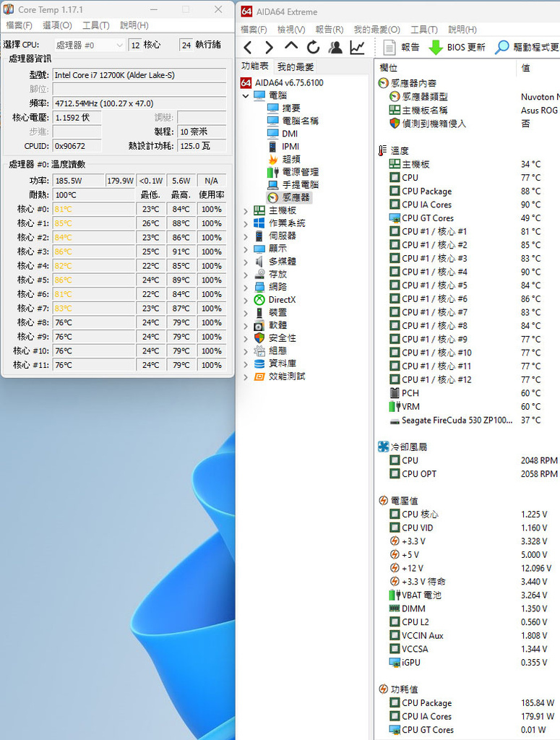Image resolution: width=560 pixels, height=740 pixels.
Task: Open AIDA64 工具(T) menu
Action: click(424, 29)
